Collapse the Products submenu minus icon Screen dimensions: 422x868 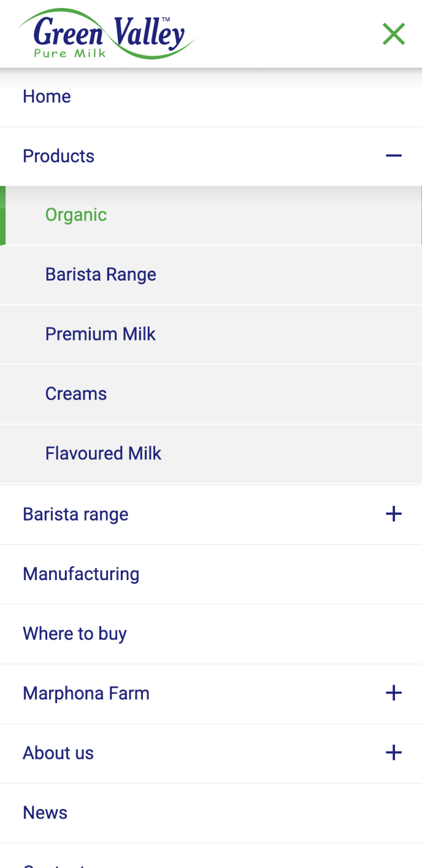click(x=394, y=156)
